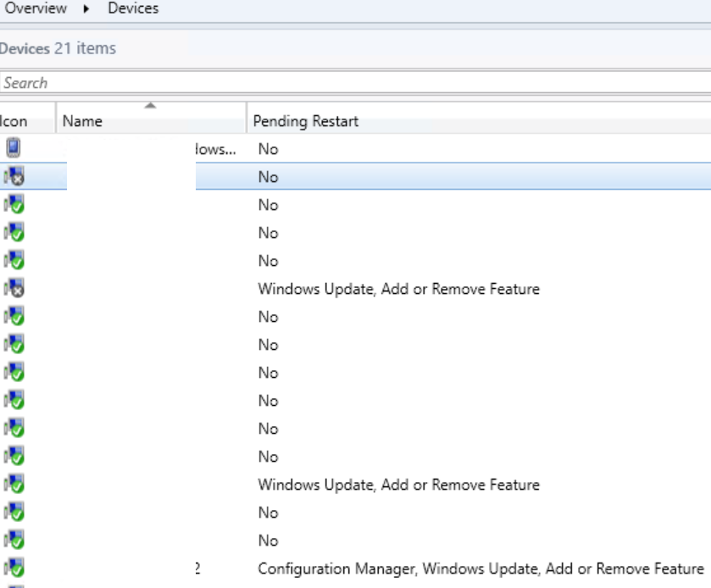This screenshot has width=711, height=588.
Task: Click the "Devices 21 items" list heading
Action: coord(58,48)
